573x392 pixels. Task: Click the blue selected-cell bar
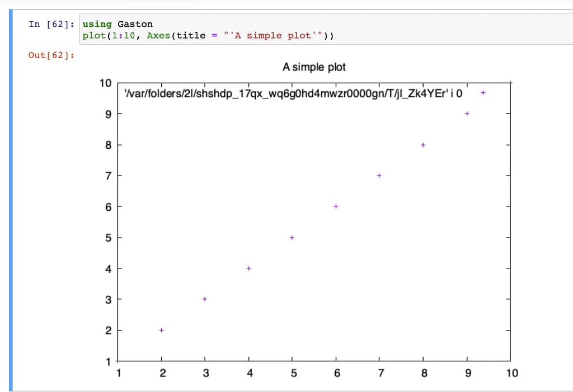pyautogui.click(x=11, y=200)
